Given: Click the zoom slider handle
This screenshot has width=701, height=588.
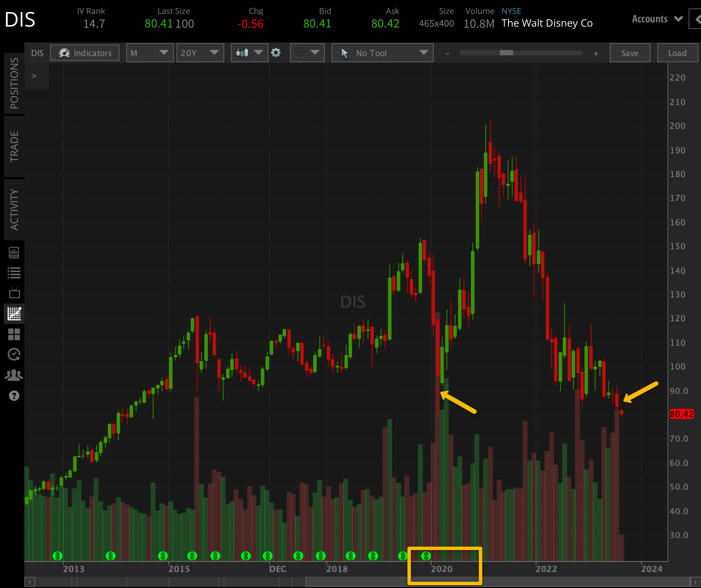Looking at the screenshot, I should [x=506, y=53].
